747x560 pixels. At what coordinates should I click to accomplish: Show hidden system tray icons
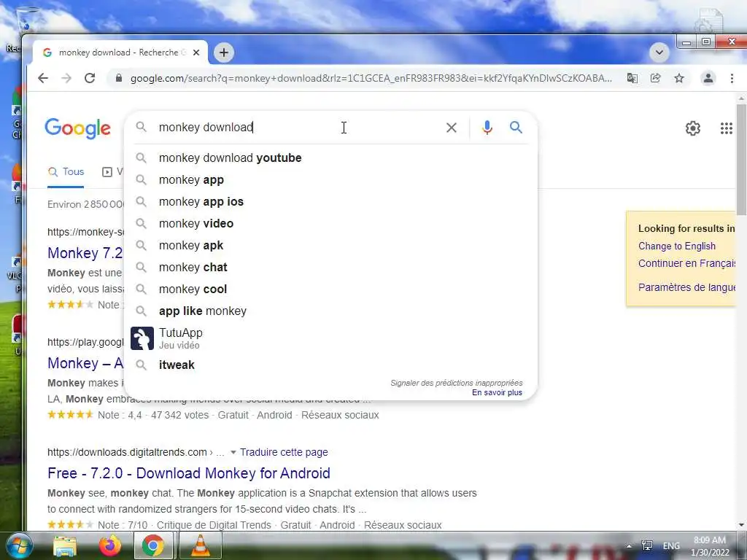coord(629,546)
